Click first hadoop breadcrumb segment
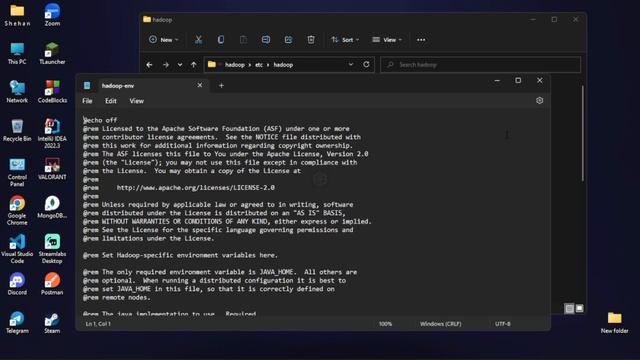The height and width of the screenshot is (360, 640). (x=235, y=64)
